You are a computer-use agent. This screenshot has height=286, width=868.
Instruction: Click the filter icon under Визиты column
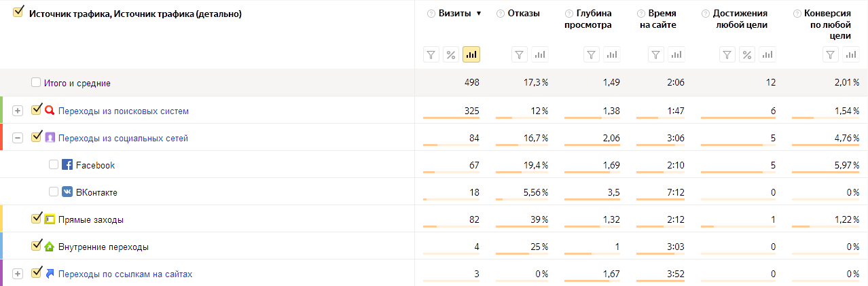tap(431, 55)
